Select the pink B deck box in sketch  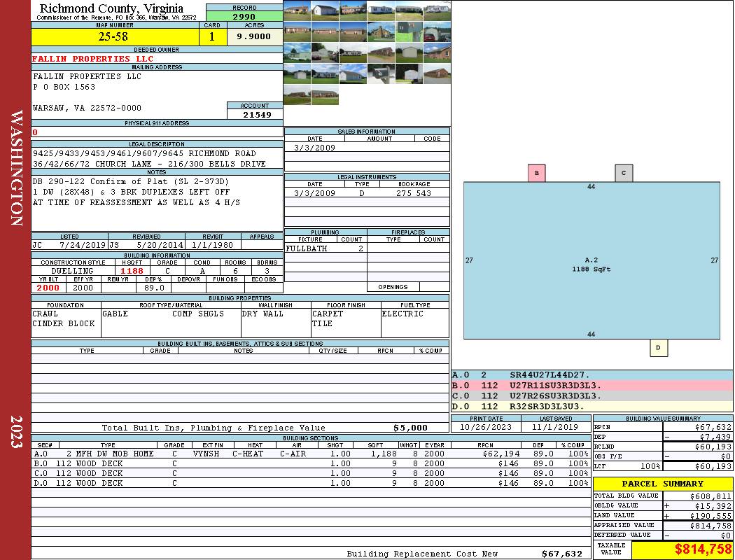coord(537,173)
